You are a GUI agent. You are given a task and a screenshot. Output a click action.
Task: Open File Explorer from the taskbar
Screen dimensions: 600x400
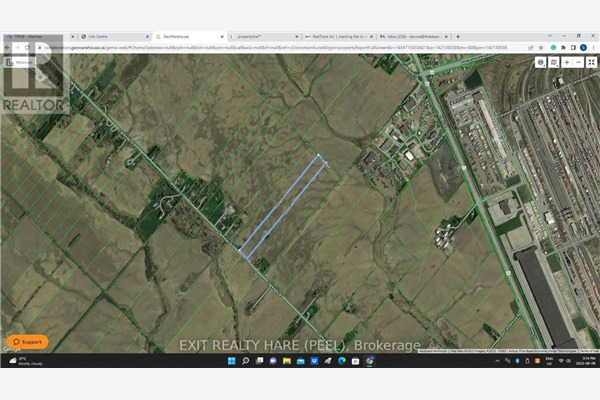287,361
